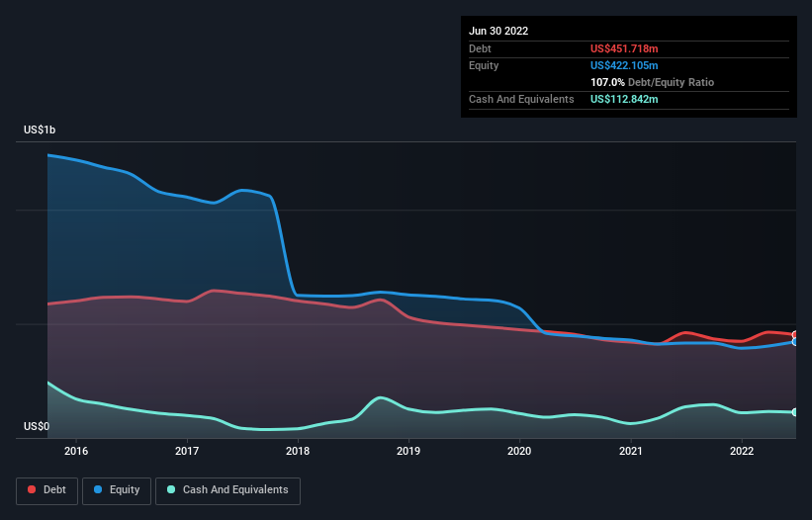Click the 2016 x-axis label
This screenshot has width=812, height=520.
pos(76,451)
